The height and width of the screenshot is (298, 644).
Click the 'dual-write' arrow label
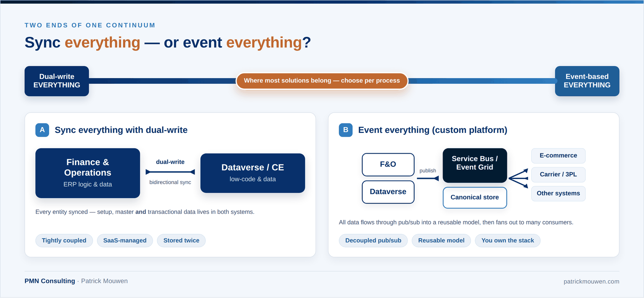170,162
